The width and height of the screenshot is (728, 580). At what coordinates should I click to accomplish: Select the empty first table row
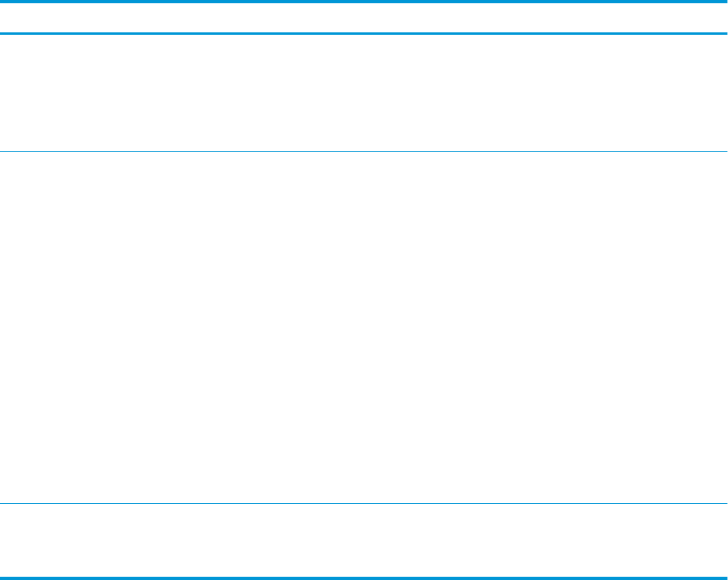click(x=364, y=92)
